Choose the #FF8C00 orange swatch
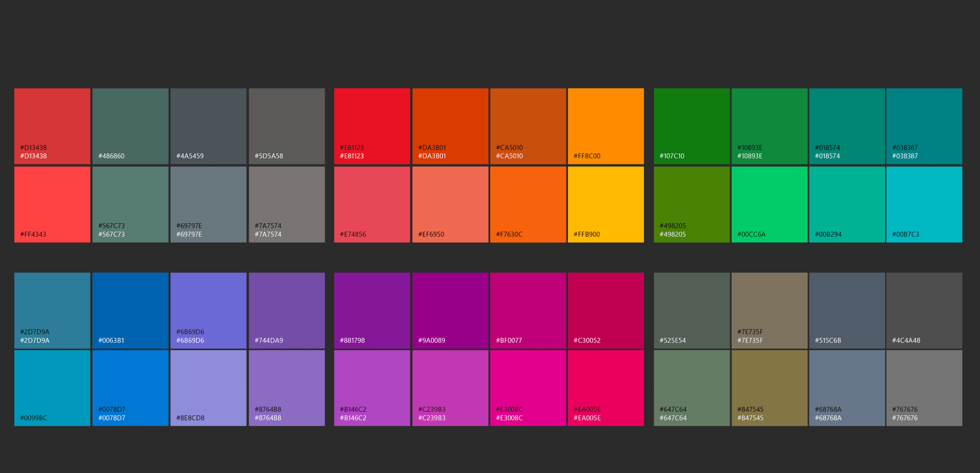The height and width of the screenshot is (473, 980). (606, 126)
